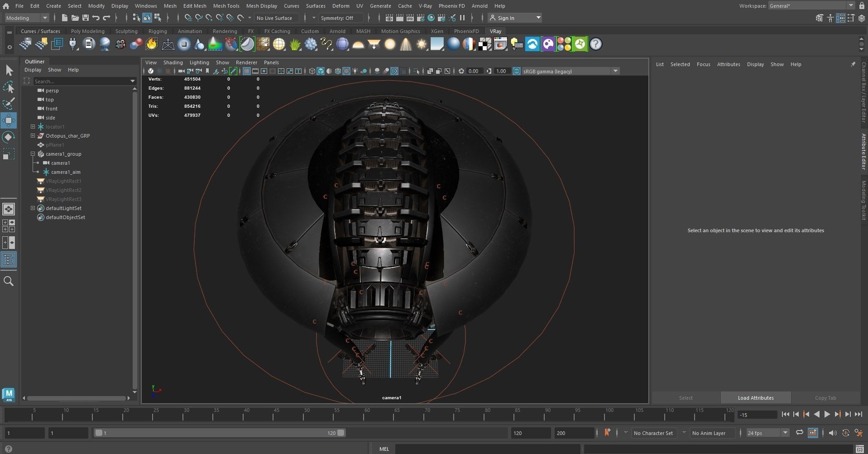Viewport: 868px width, 454px height.
Task: Click the set bookmark flag icon
Action: 607,433
